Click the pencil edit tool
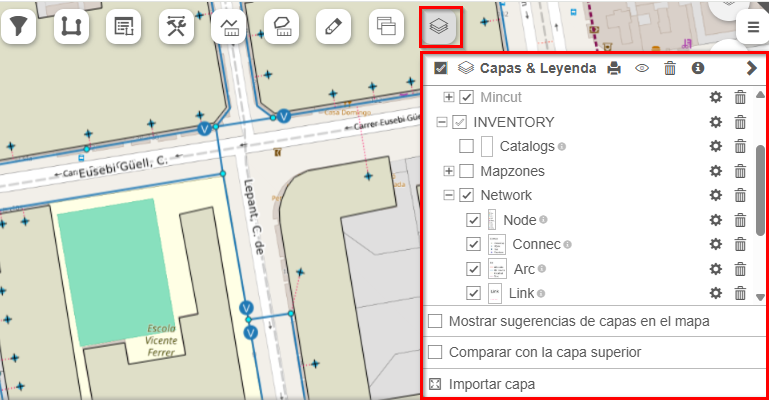 pyautogui.click(x=334, y=27)
